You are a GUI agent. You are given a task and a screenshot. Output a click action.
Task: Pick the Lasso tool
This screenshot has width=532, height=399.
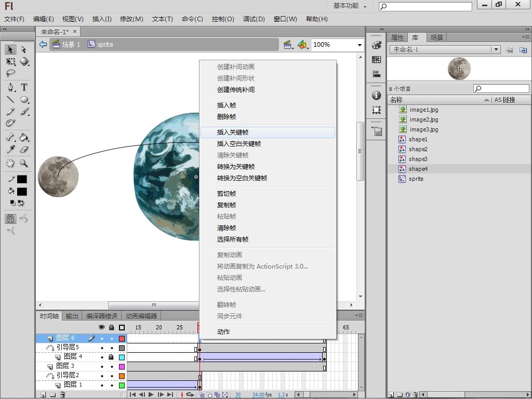click(10, 73)
